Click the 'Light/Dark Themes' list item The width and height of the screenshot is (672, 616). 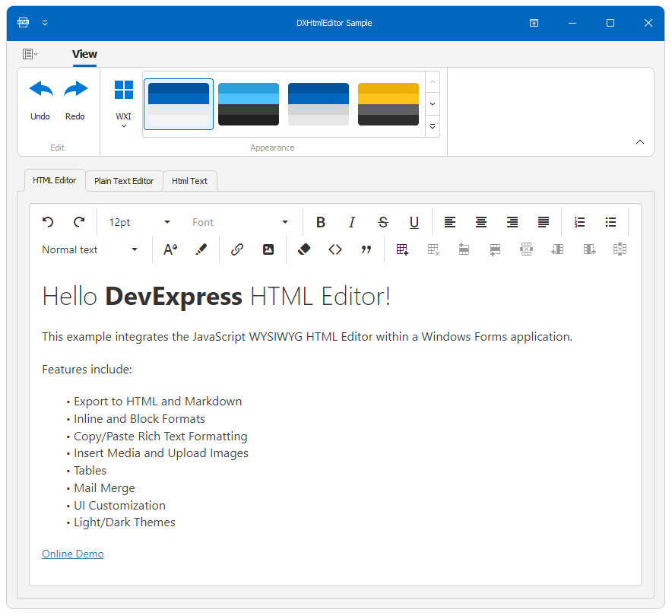pos(124,522)
